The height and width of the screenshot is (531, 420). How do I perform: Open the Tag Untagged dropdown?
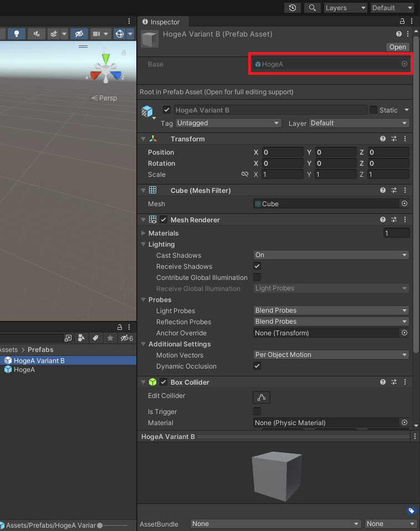click(228, 123)
